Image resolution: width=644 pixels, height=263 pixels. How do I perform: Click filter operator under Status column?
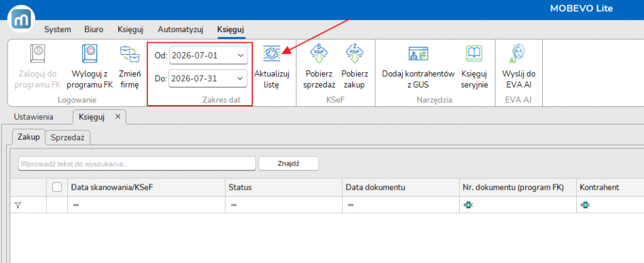(x=234, y=204)
